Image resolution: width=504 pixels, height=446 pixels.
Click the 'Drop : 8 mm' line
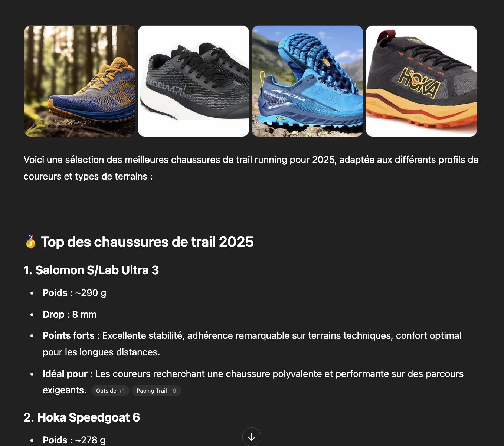coord(69,314)
